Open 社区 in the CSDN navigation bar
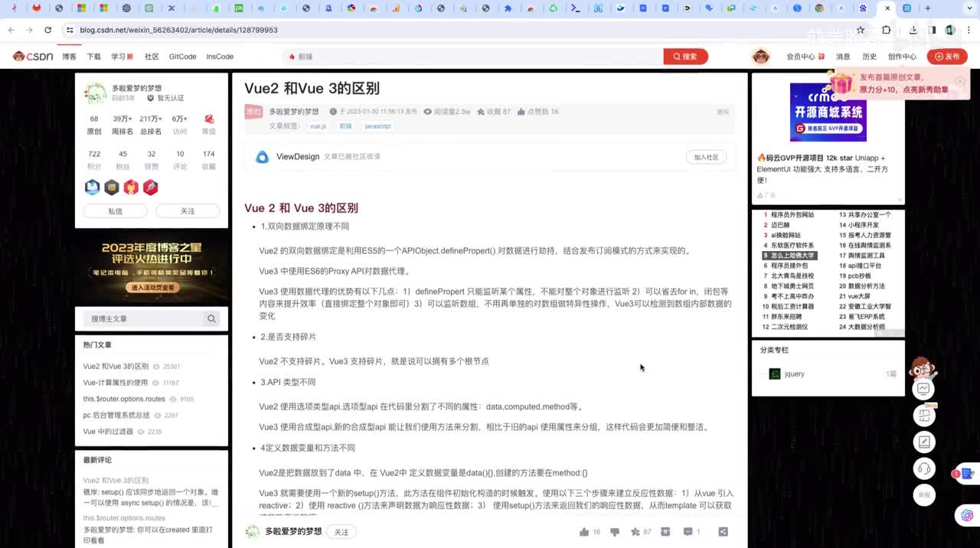980x548 pixels. (152, 57)
